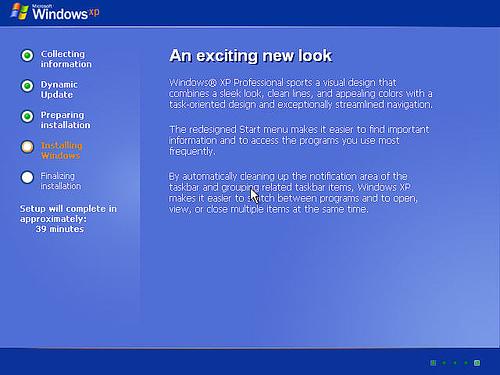Click the leftmost green progress square at bottom
This screenshot has width=500, height=375.
pyautogui.click(x=433, y=363)
